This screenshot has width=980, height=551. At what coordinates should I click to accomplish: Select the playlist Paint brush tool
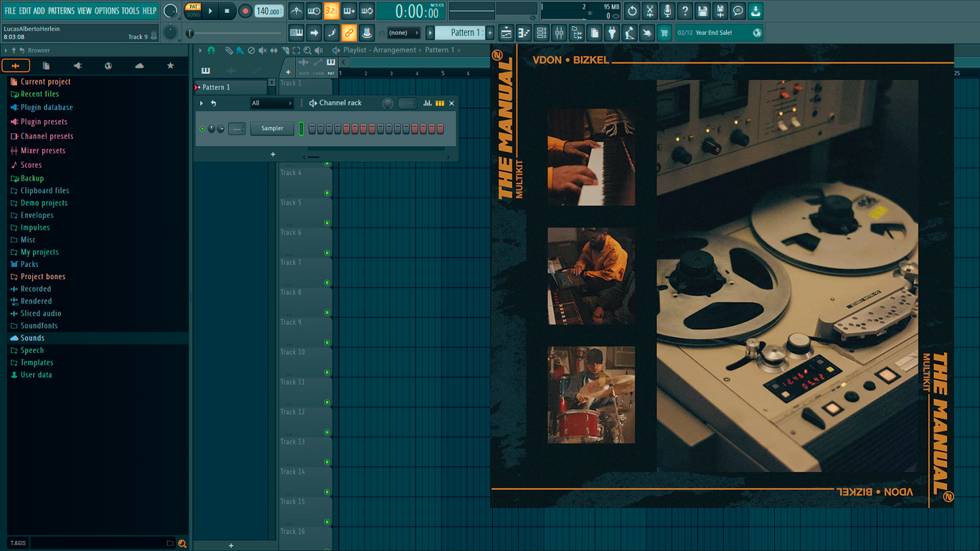point(239,50)
